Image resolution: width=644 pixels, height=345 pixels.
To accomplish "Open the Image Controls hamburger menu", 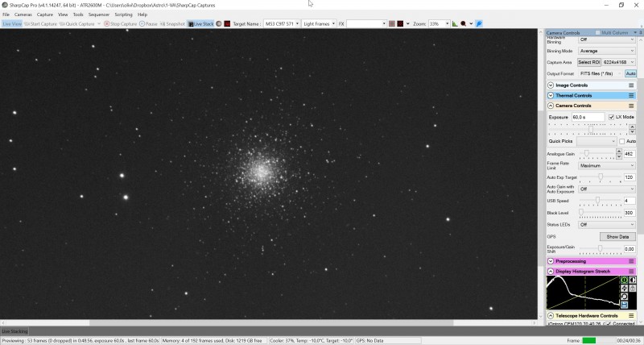I will click(x=631, y=85).
